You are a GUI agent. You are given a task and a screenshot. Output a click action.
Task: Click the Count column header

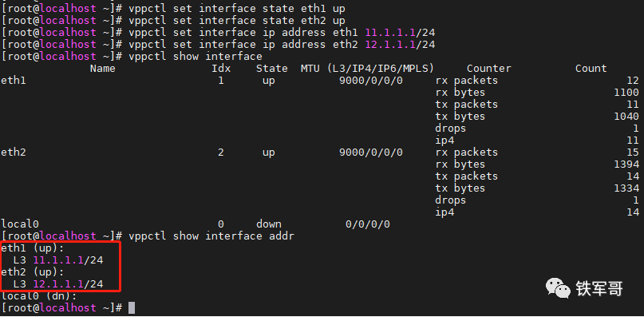point(591,68)
